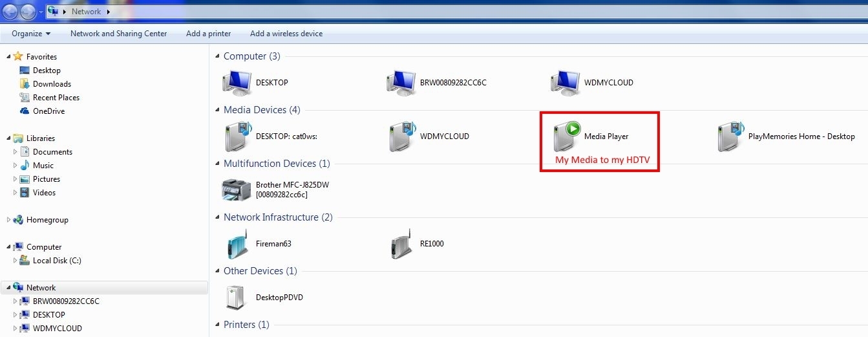Image resolution: width=868 pixels, height=337 pixels.
Task: Click the Pictures library icon
Action: pyautogui.click(x=25, y=179)
